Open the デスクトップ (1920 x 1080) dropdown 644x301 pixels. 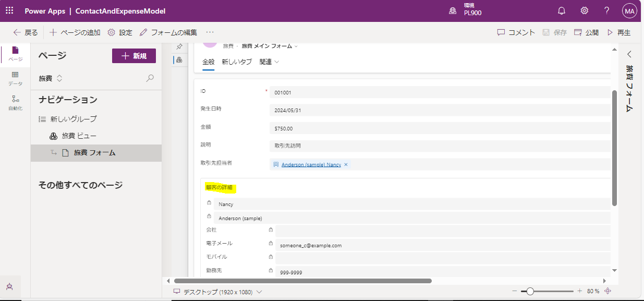[217, 292]
